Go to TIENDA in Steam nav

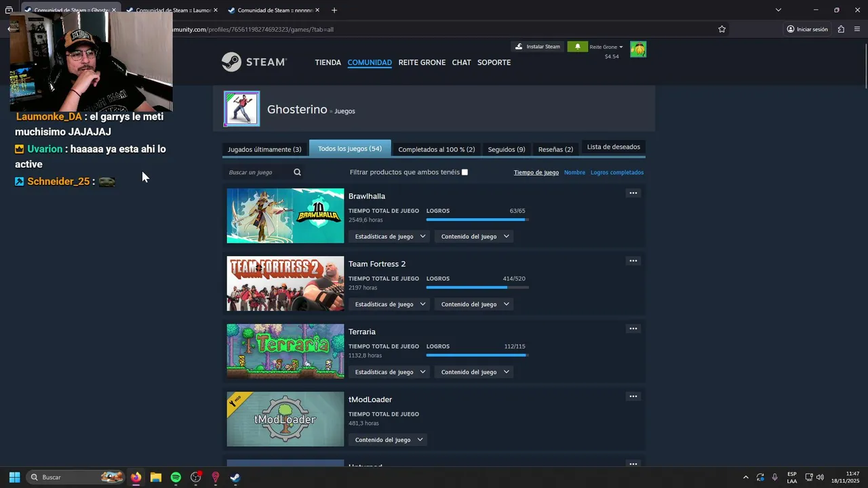tap(328, 62)
